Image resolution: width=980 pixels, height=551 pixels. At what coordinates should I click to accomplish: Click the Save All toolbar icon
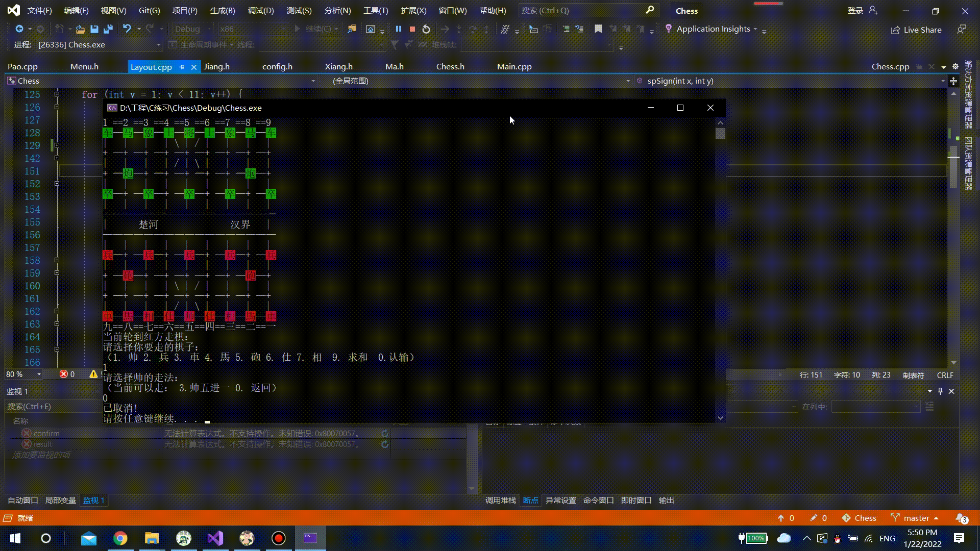click(108, 29)
